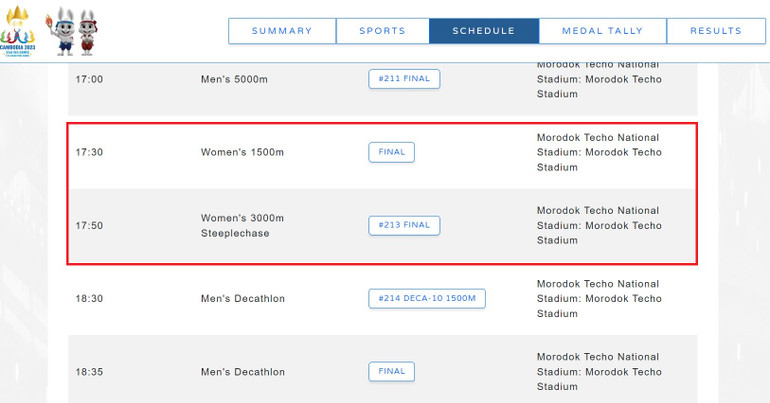Open the Medal Tally tab

(x=603, y=31)
